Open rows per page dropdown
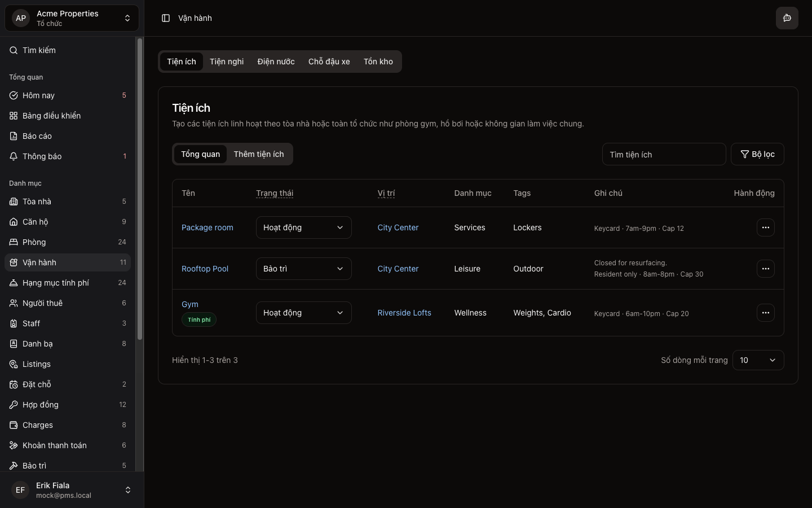The height and width of the screenshot is (508, 812). pyautogui.click(x=757, y=360)
